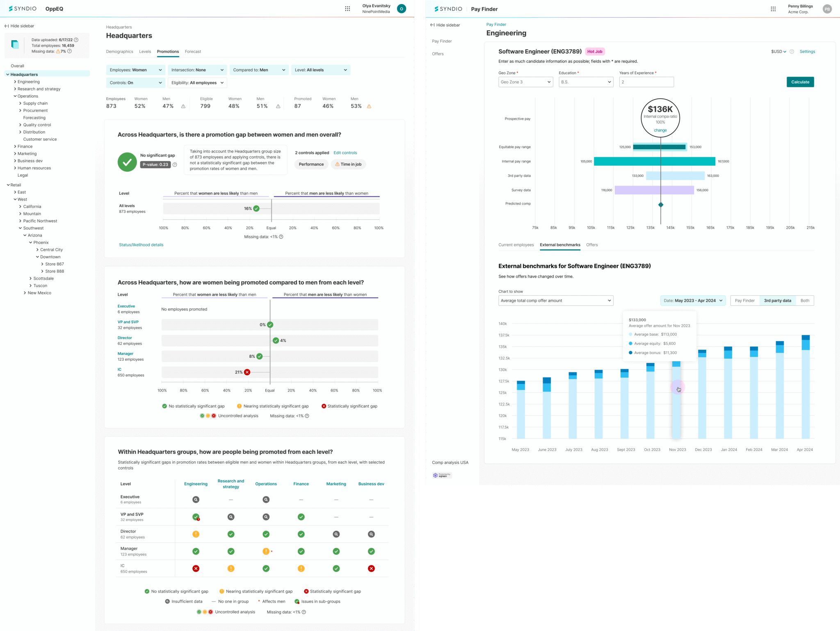The width and height of the screenshot is (840, 631).
Task: Open Edit controls link
Action: tap(345, 153)
